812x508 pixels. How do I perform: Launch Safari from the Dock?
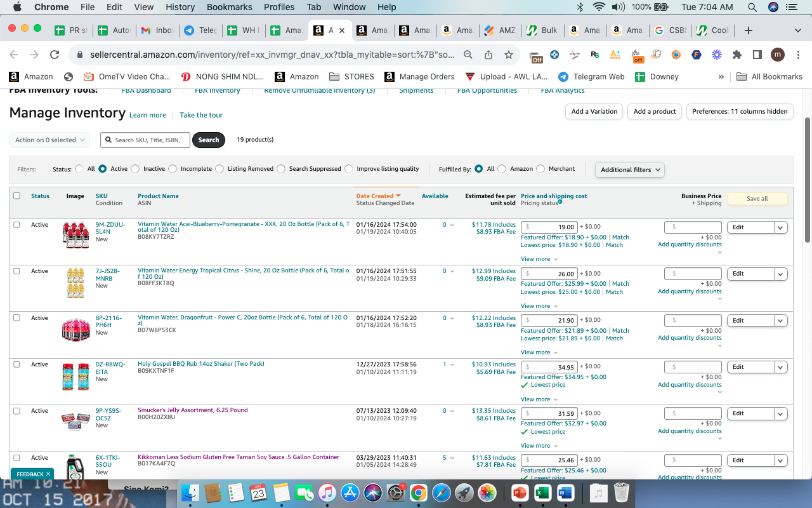tap(442, 493)
